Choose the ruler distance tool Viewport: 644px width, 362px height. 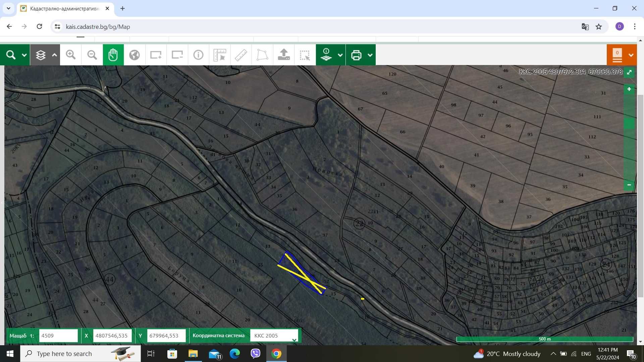pyautogui.click(x=241, y=55)
